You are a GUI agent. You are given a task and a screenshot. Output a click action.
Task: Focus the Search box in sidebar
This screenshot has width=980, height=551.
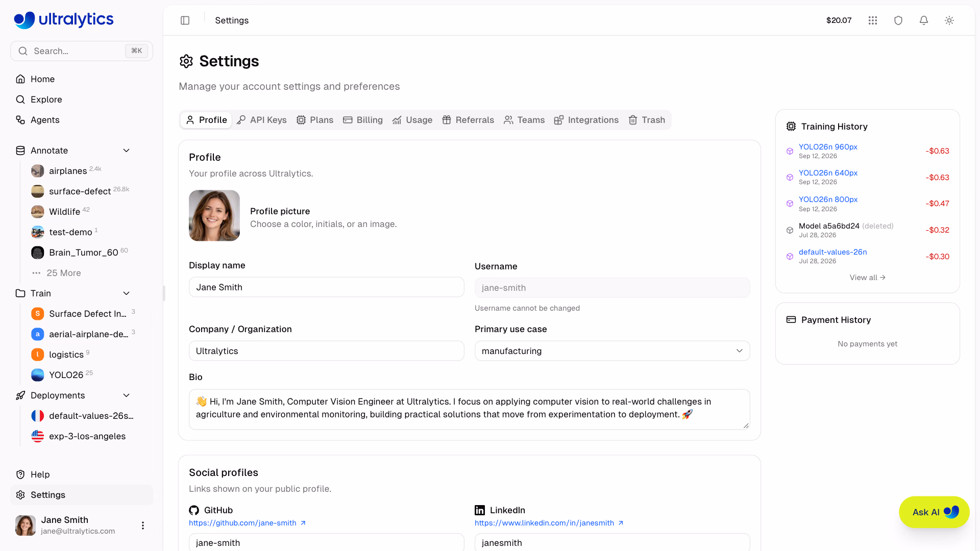coord(82,51)
